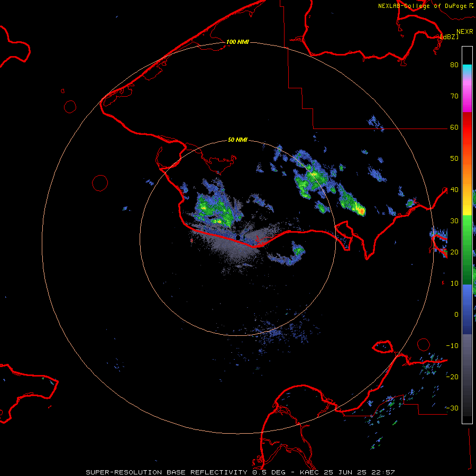Click the 22:57 timestamp in the caption

tap(384, 472)
